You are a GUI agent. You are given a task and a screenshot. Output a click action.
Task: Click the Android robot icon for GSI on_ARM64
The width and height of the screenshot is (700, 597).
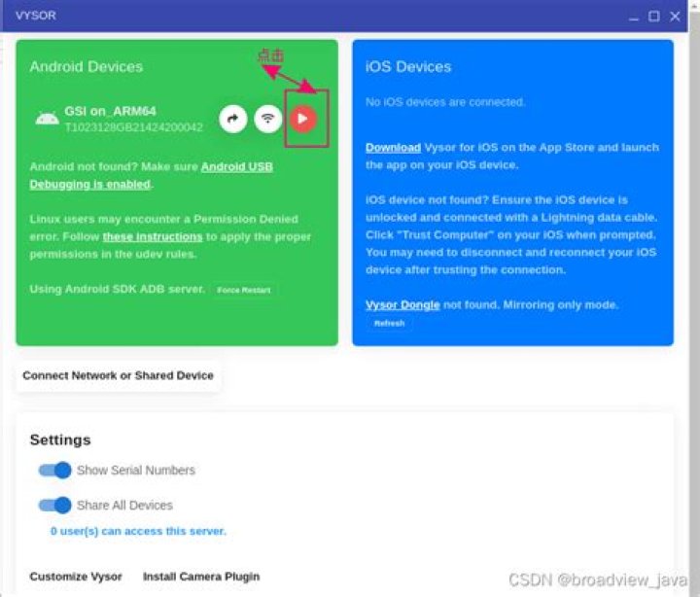coord(47,119)
